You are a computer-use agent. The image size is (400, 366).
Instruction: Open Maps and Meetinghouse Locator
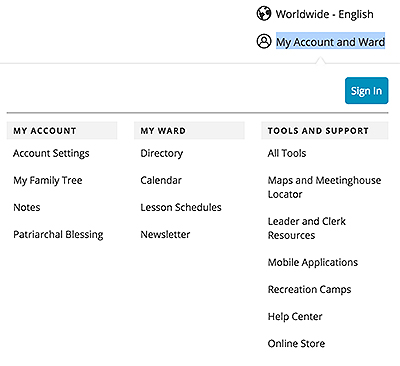point(324,187)
